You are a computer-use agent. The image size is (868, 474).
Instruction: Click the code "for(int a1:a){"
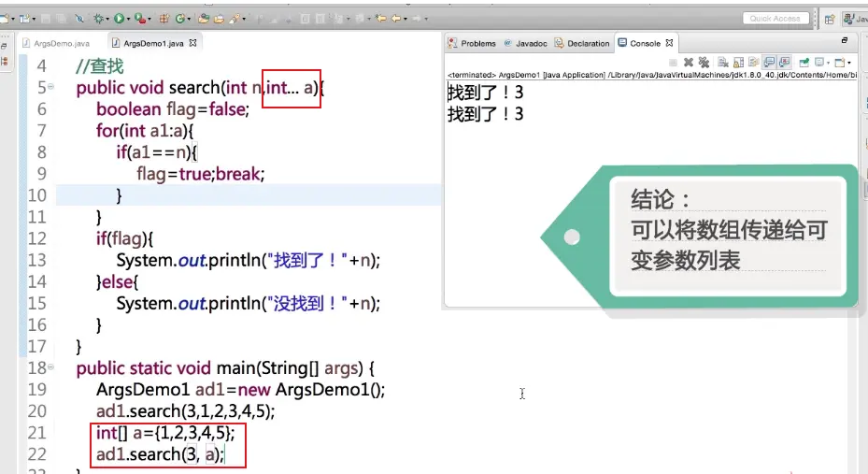coord(145,131)
